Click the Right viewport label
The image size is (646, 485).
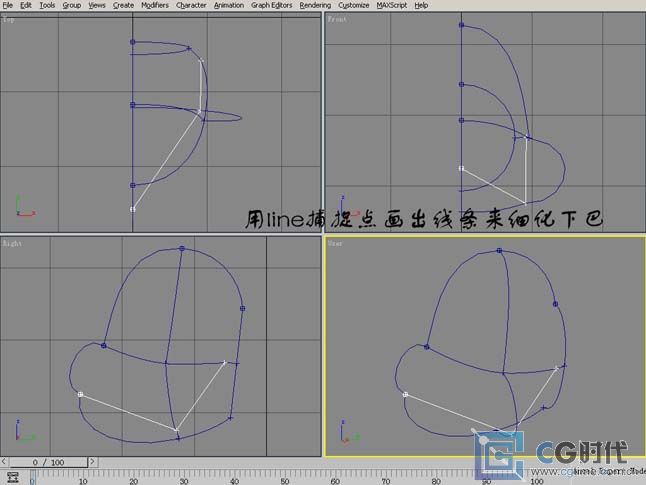12,244
